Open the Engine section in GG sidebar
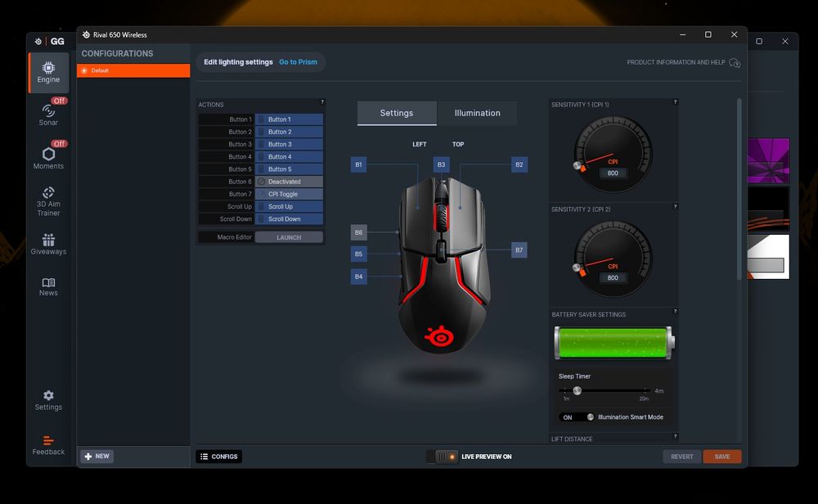Viewport: 818px width, 504px height. pyautogui.click(x=48, y=73)
